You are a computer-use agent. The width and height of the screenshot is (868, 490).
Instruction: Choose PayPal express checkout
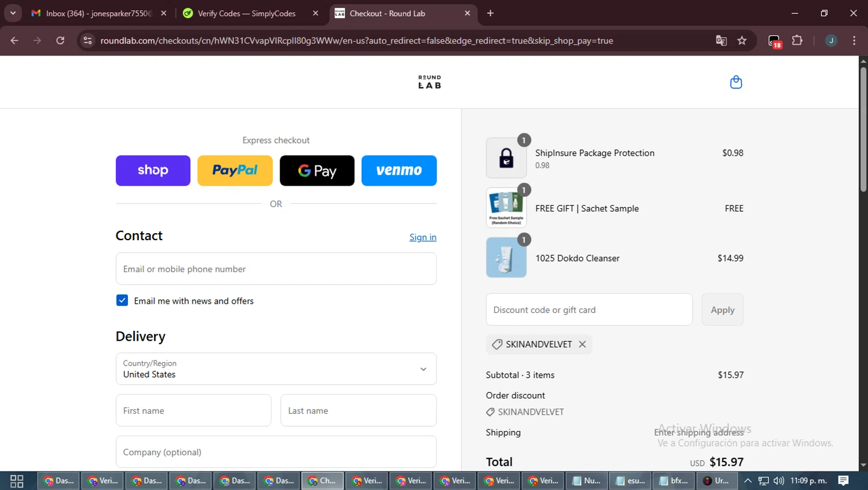point(235,171)
